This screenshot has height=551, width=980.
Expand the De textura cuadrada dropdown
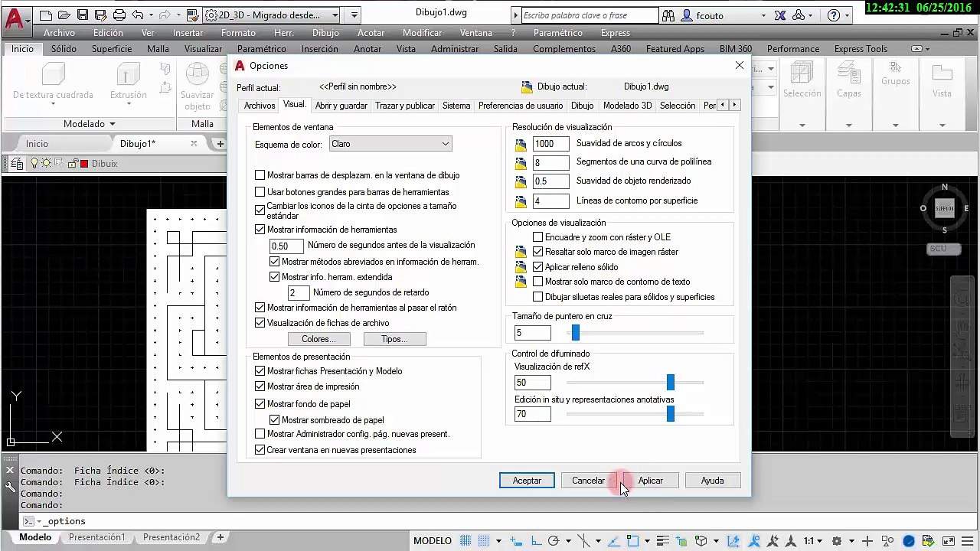(x=53, y=104)
